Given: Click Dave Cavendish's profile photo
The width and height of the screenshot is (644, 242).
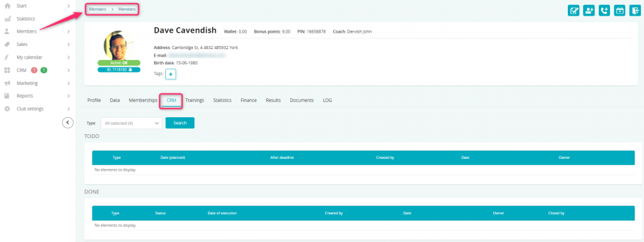Looking at the screenshot, I should tap(119, 45).
